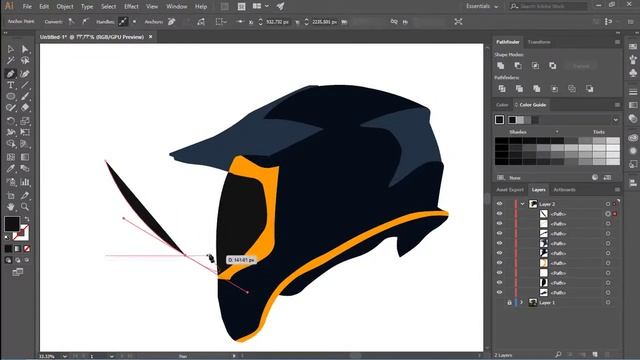Toggle target circle for Layer 1
This screenshot has height=360, width=640.
(608, 302)
